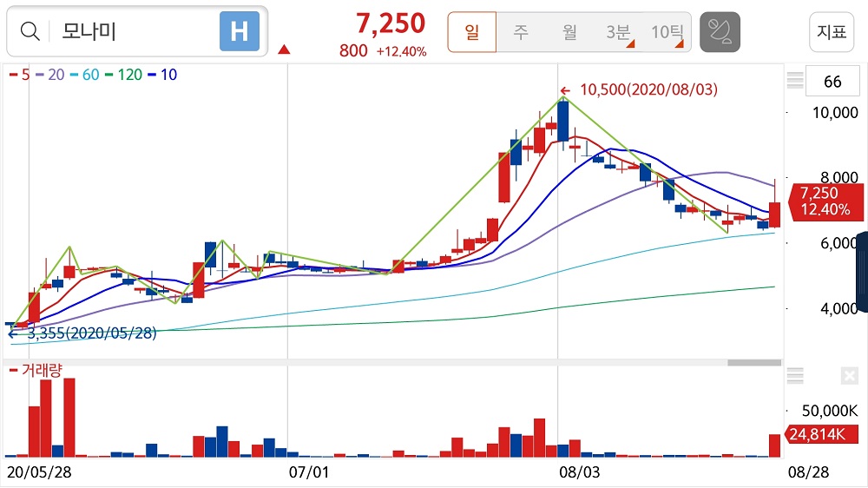
Task: Click the red up-triangle price indicator
Action: pyautogui.click(x=284, y=49)
